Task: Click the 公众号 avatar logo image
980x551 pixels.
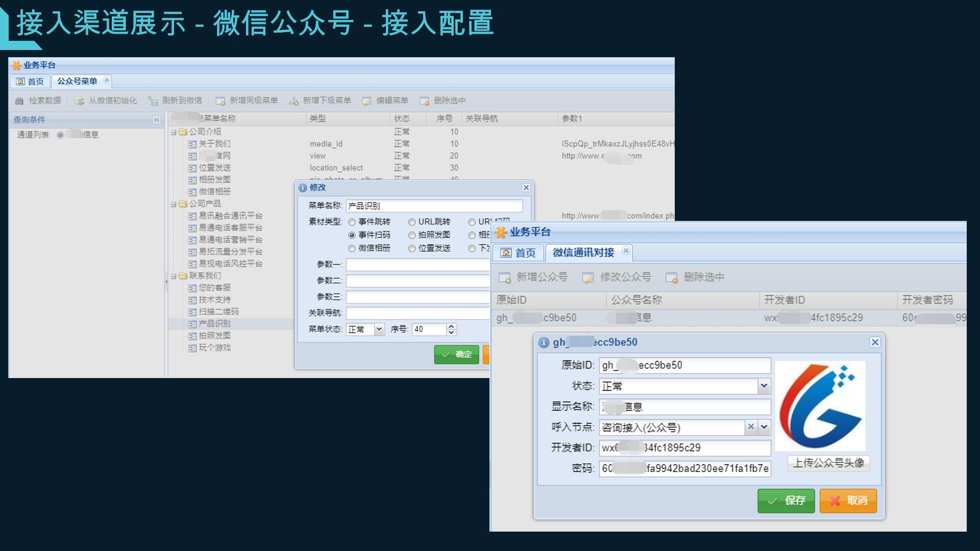Action: click(820, 406)
